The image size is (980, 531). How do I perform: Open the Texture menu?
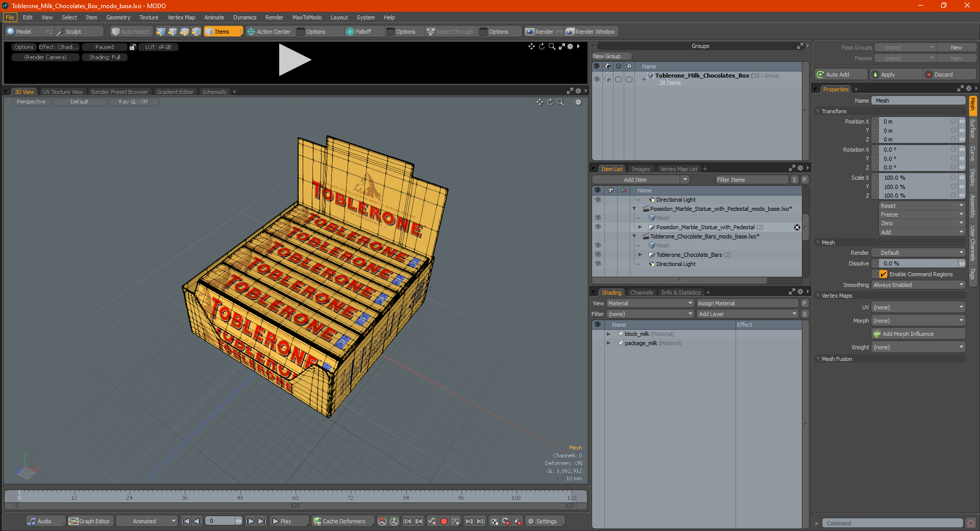point(149,17)
